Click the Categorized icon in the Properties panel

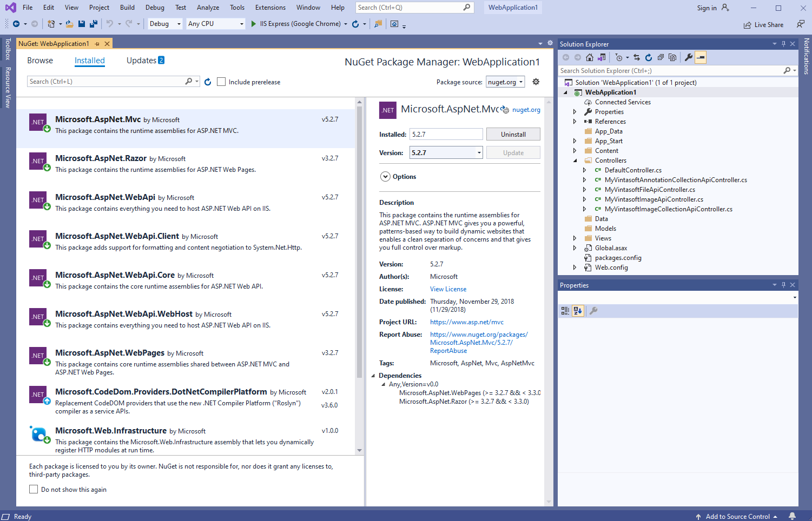pyautogui.click(x=565, y=311)
